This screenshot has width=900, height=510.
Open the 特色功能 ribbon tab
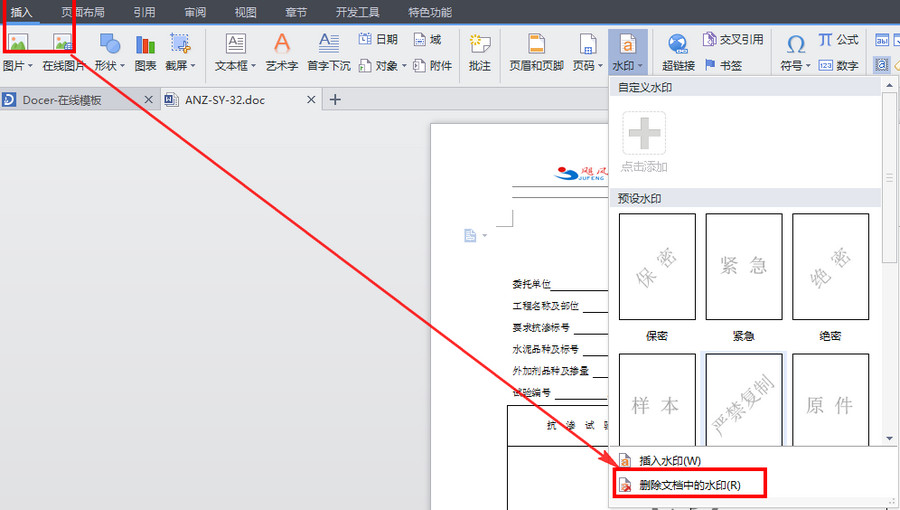pos(429,12)
